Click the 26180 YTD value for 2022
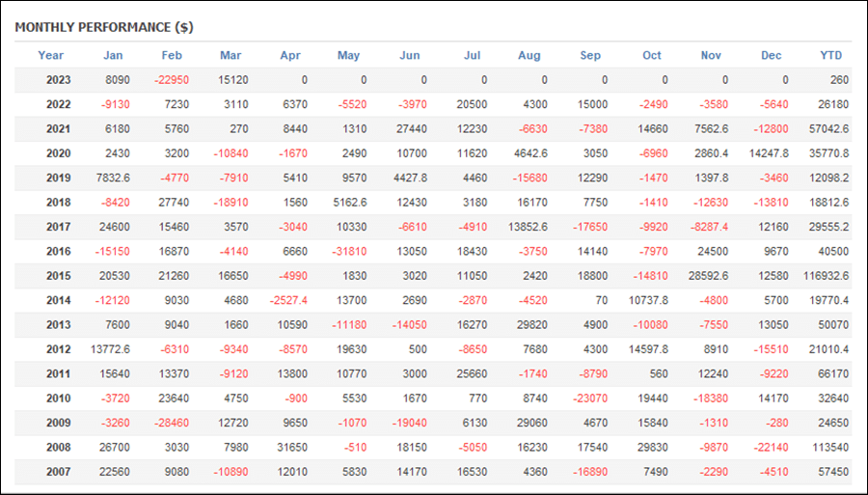This screenshot has height=495, width=868. [833, 104]
